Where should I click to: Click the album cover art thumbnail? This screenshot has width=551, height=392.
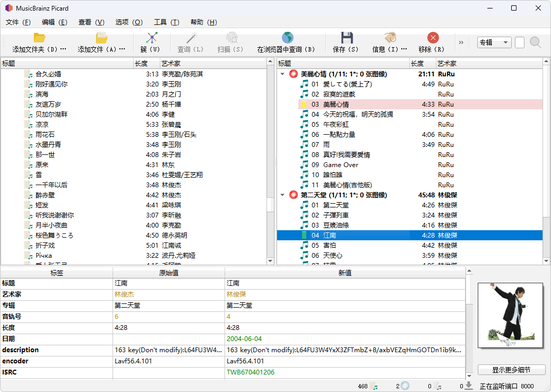coord(511,315)
